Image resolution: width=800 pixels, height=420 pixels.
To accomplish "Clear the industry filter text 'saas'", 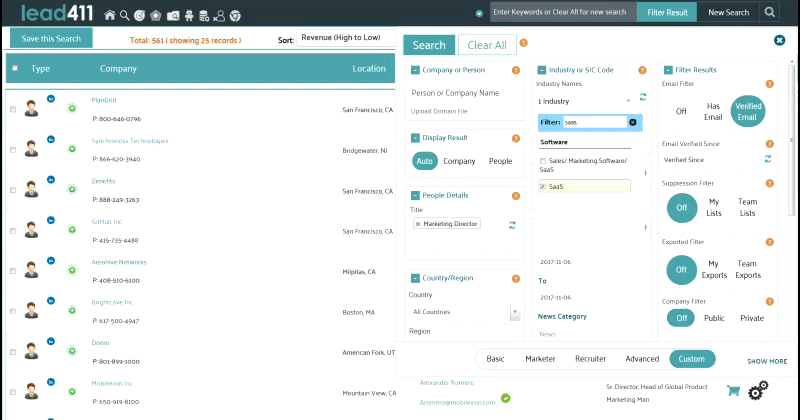I will 632,122.
